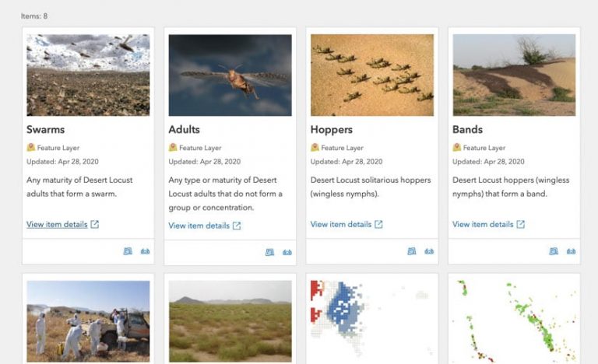Click the binoculars icon on the Hoppers card

click(428, 251)
